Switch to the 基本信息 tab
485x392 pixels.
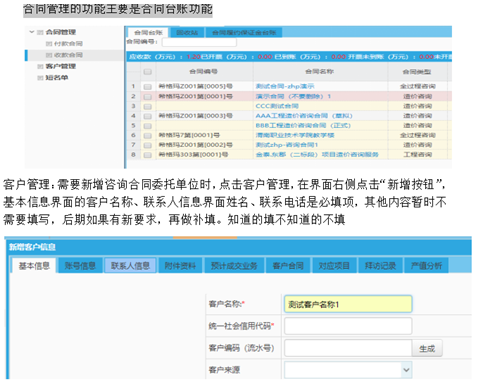(x=34, y=266)
